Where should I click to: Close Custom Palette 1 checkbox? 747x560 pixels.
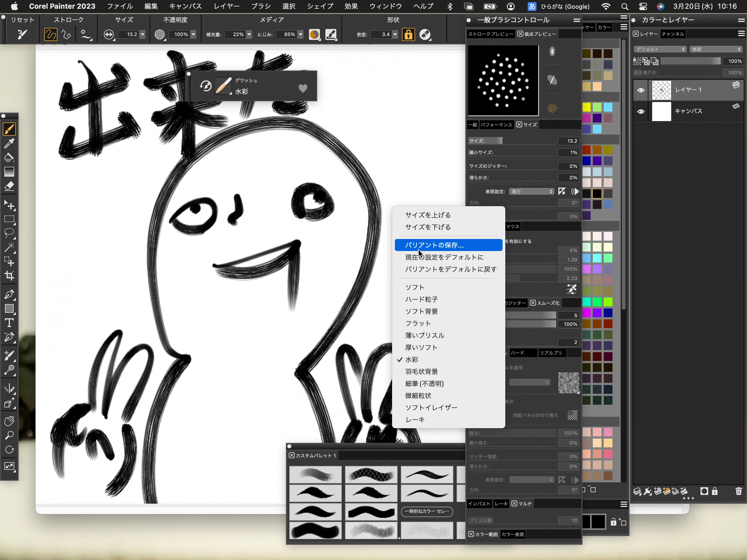[x=292, y=455]
